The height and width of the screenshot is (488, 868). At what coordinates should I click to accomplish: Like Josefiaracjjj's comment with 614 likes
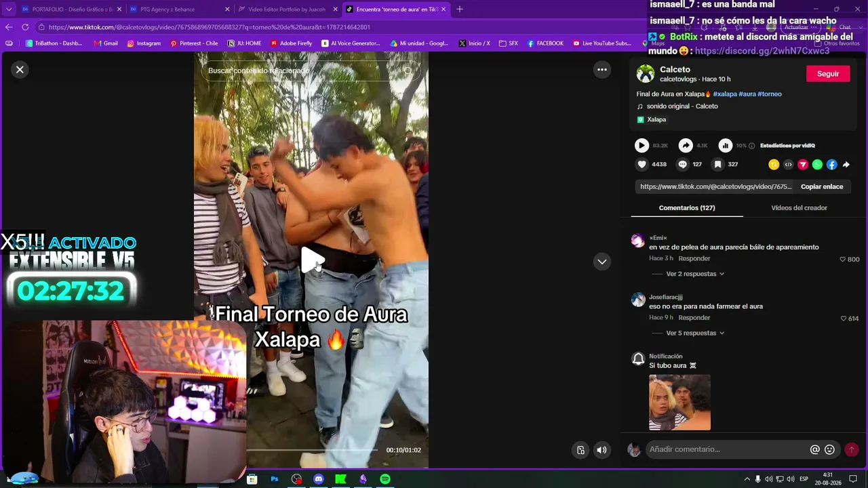843,319
